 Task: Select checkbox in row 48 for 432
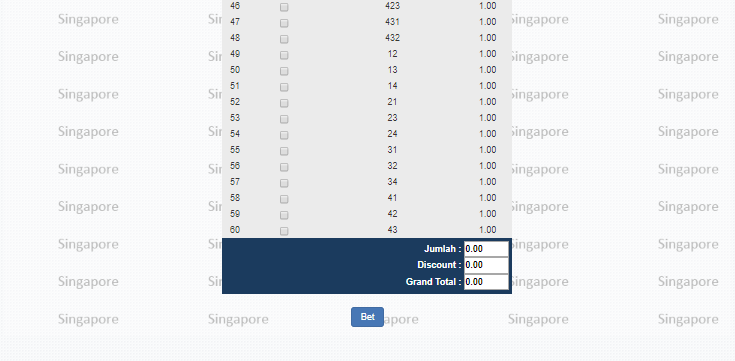click(284, 39)
